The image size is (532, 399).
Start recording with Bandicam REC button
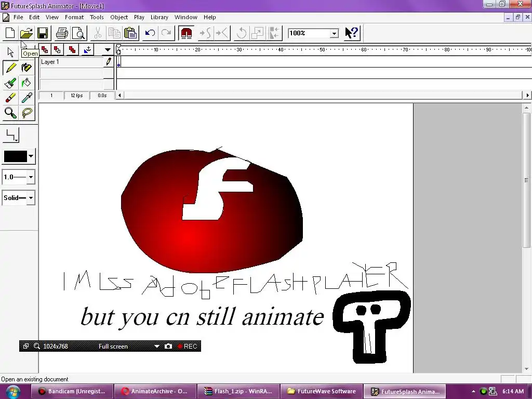[x=187, y=347]
